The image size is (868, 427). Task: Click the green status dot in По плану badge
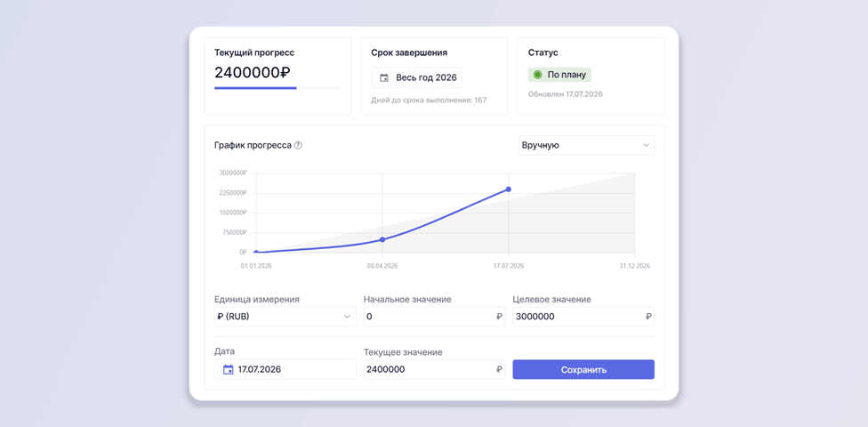[x=537, y=75]
